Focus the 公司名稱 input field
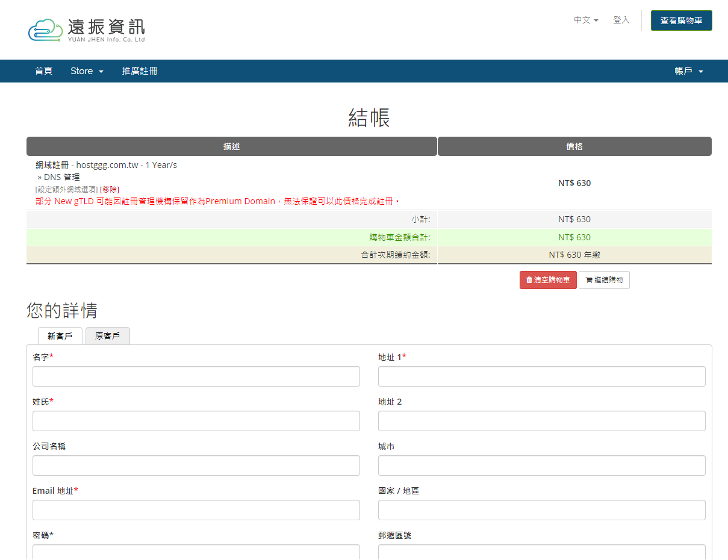The width and height of the screenshot is (728, 560). tap(196, 465)
